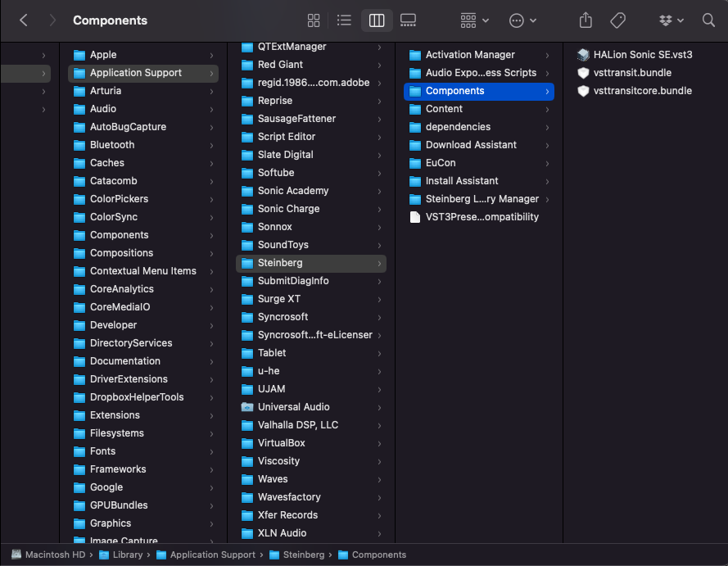Select the Download Assistant folder
Screen dimensions: 728x566
click(471, 145)
